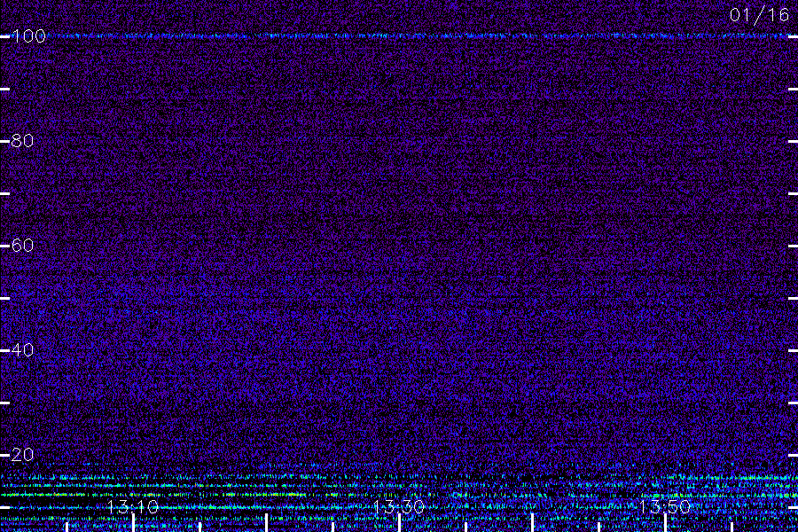Select the 13:10 time marker
798x532 pixels.
pyautogui.click(x=133, y=507)
